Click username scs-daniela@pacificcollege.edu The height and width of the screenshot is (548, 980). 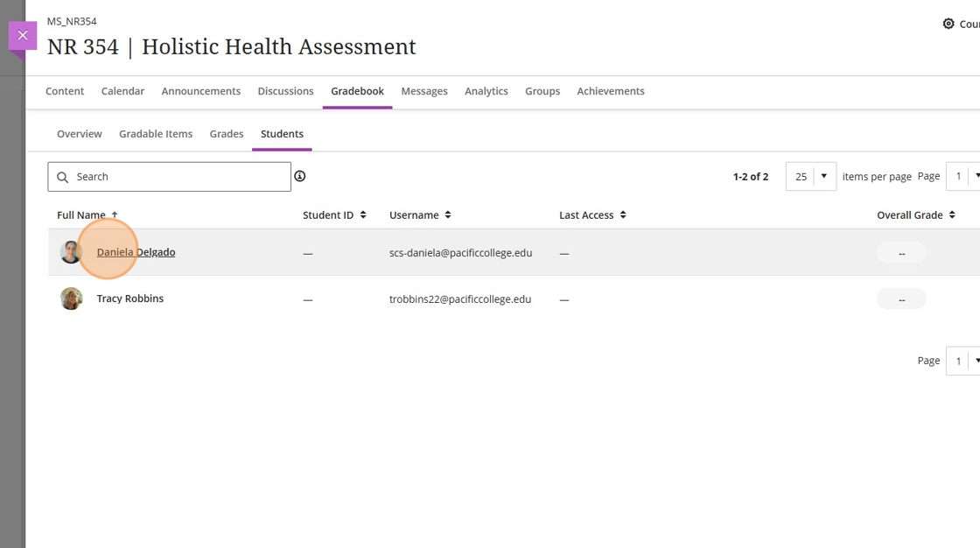[x=460, y=253]
